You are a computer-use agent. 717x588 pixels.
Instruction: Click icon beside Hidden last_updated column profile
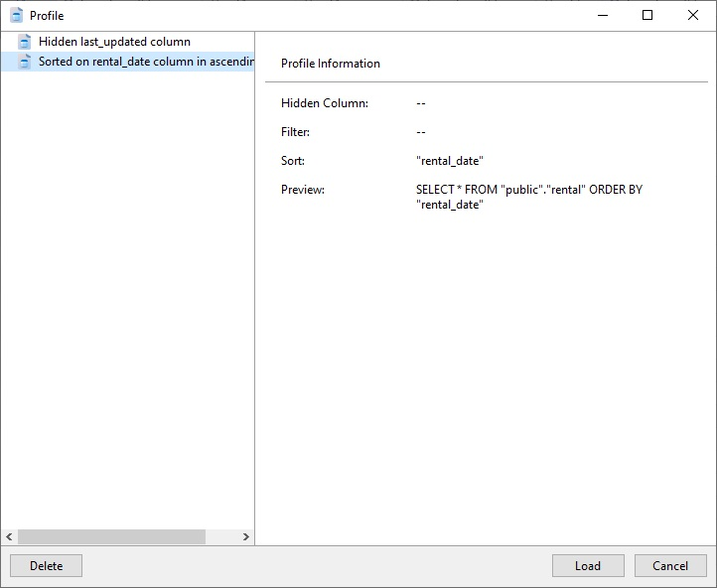pos(25,42)
